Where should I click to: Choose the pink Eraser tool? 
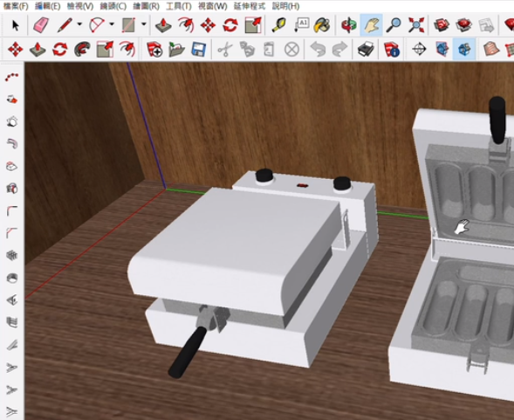coord(41,25)
